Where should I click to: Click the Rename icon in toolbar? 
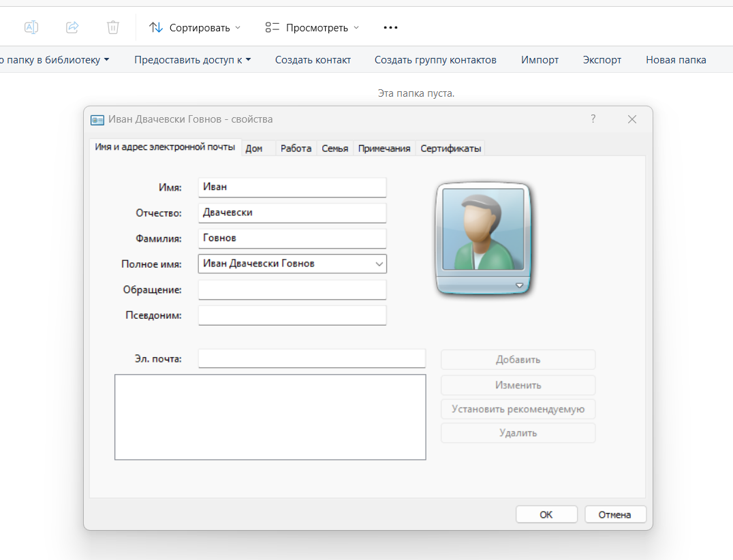[x=31, y=27]
